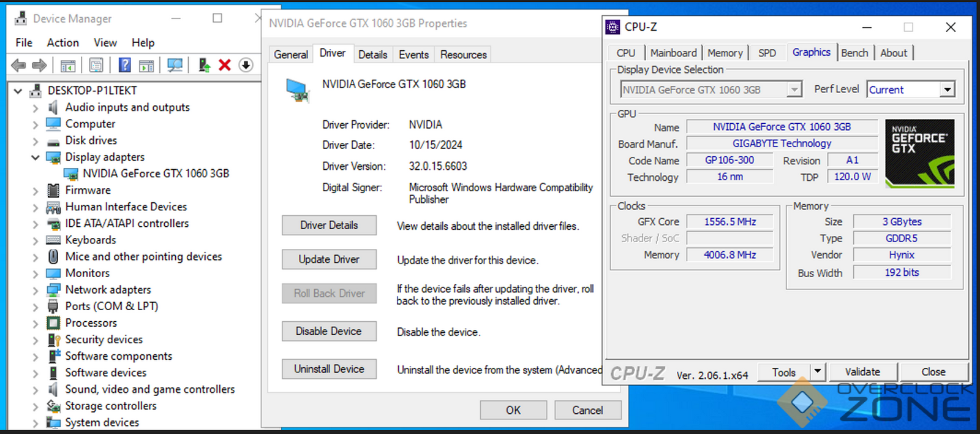980x434 pixels.
Task: Click the update driver green-arrow toolbar icon
Action: pos(205,65)
